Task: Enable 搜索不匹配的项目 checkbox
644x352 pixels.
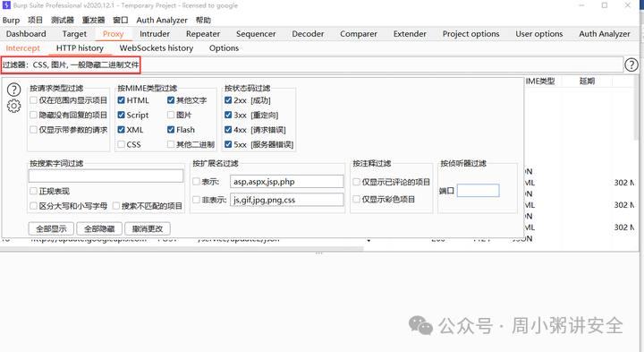Action: (x=116, y=206)
